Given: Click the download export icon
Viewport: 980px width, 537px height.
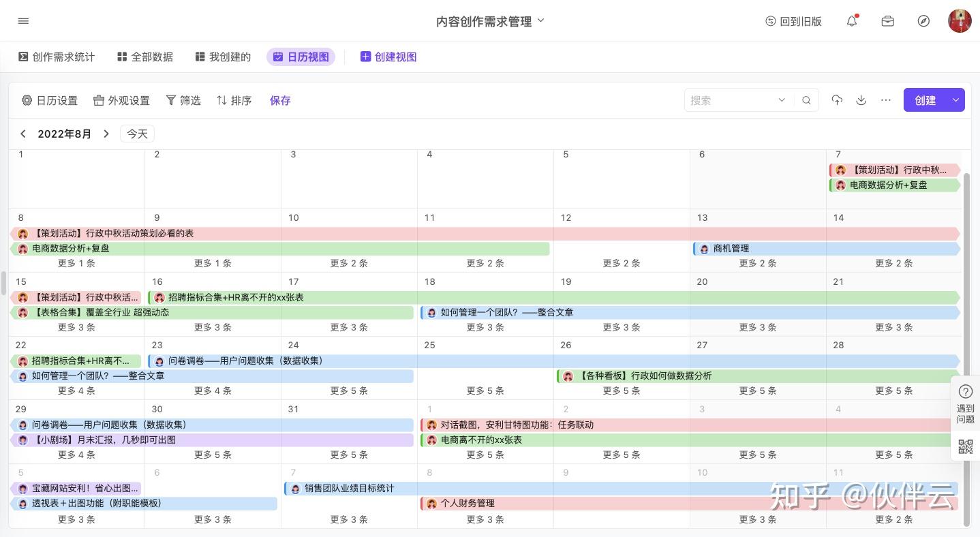Looking at the screenshot, I should [x=861, y=100].
